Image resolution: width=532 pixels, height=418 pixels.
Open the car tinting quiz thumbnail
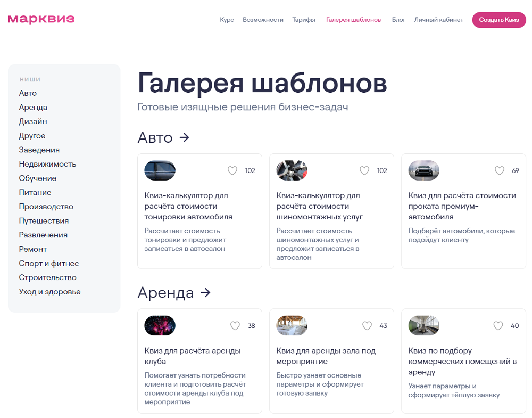click(160, 171)
